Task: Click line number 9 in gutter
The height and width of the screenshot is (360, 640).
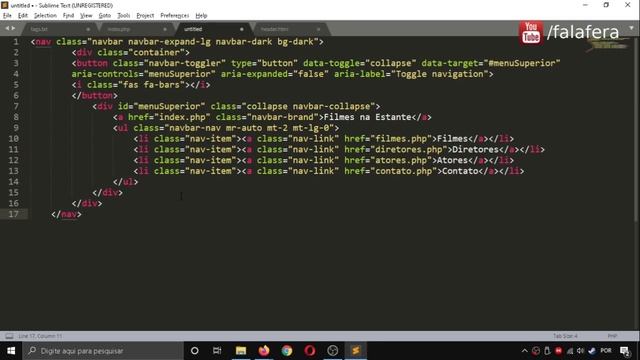Action: coord(16,128)
